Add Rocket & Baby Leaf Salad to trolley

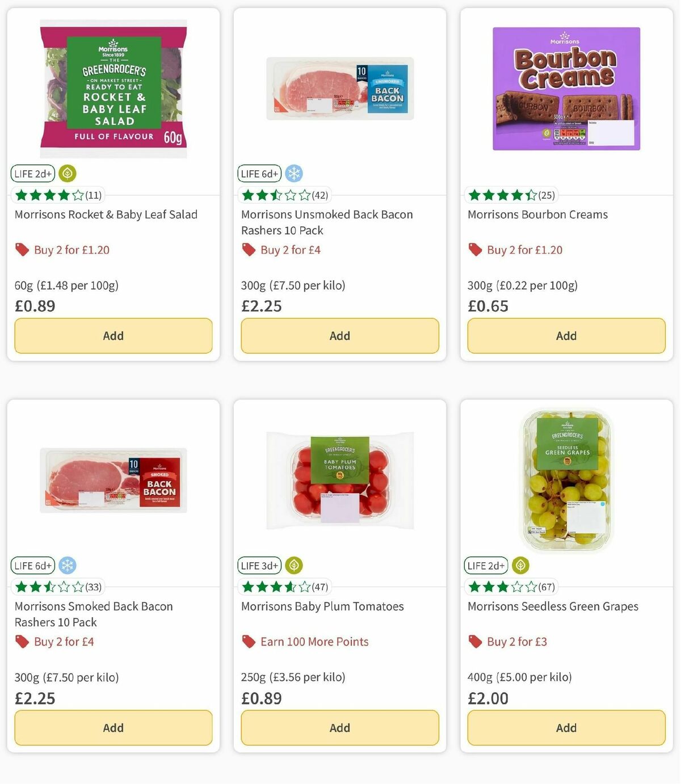click(x=113, y=336)
